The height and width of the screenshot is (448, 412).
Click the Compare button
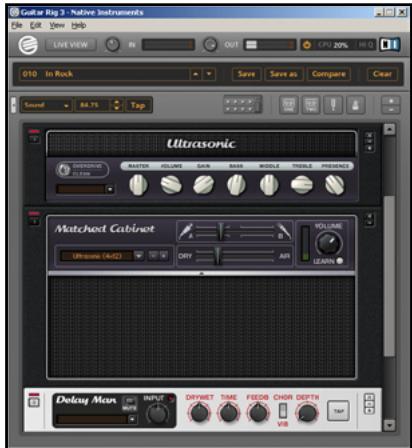[x=329, y=74]
